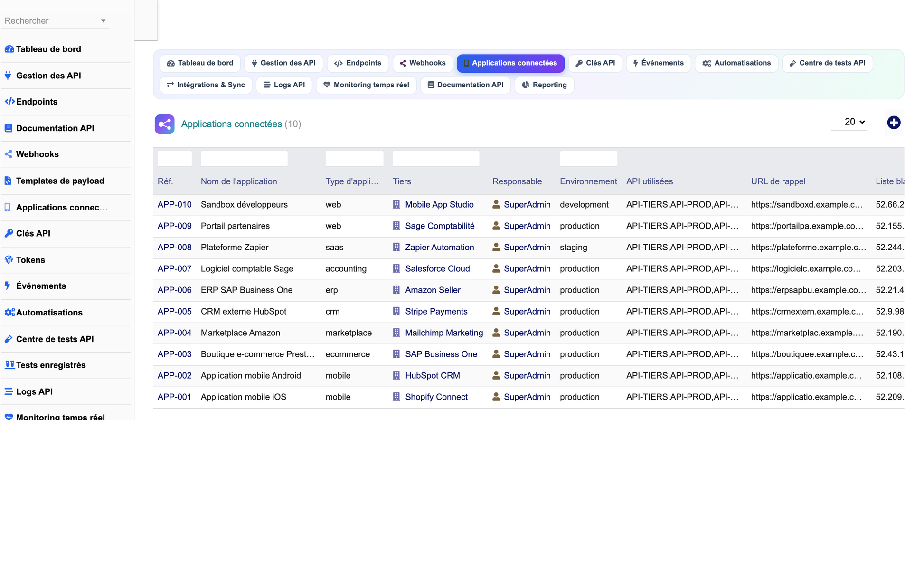The image size is (924, 572).
Task: Click the Environnement filter input field
Action: [588, 159]
